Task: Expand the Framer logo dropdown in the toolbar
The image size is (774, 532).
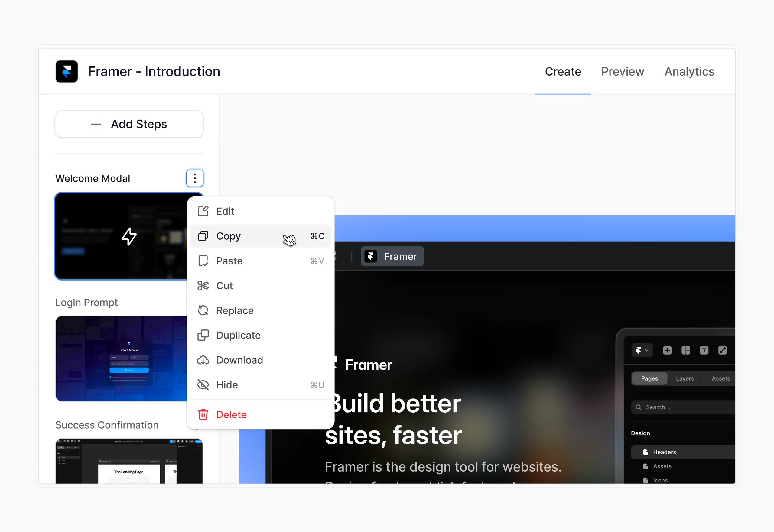Action: click(642, 350)
